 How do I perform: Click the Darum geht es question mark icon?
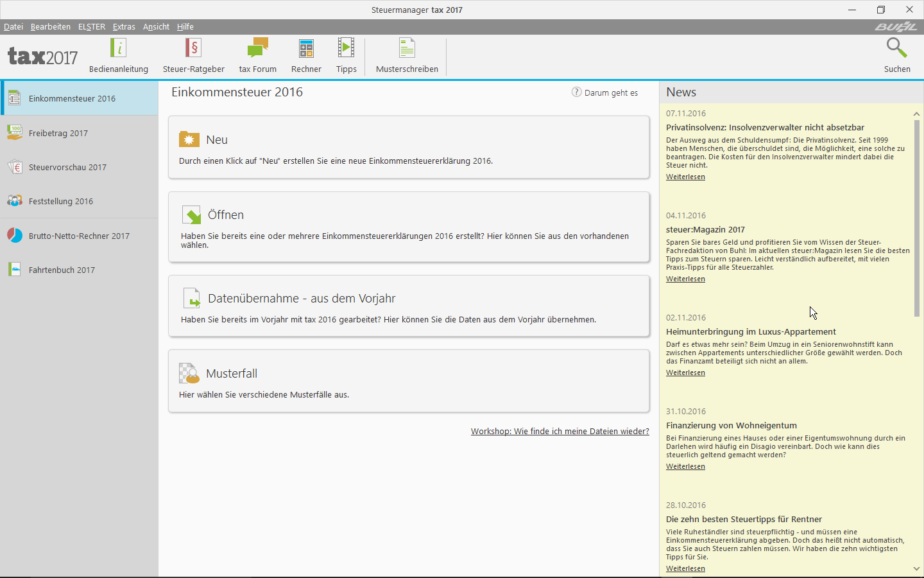[576, 92]
